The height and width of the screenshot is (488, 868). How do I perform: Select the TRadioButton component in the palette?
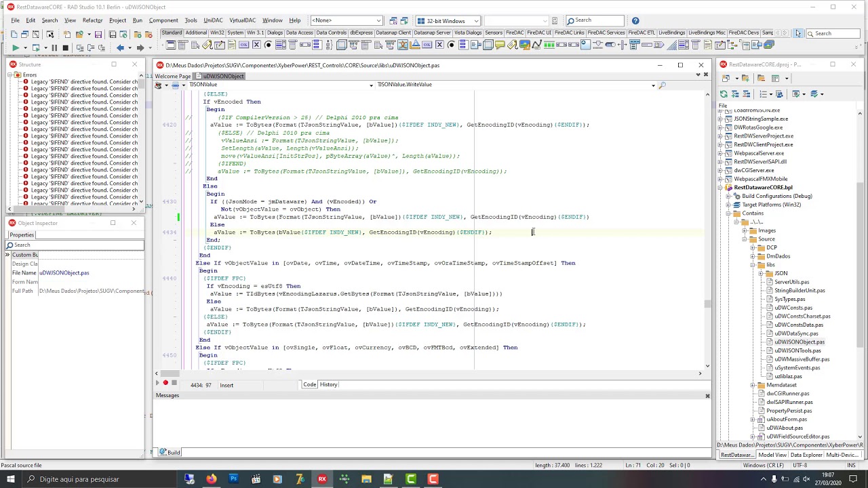coord(268,45)
